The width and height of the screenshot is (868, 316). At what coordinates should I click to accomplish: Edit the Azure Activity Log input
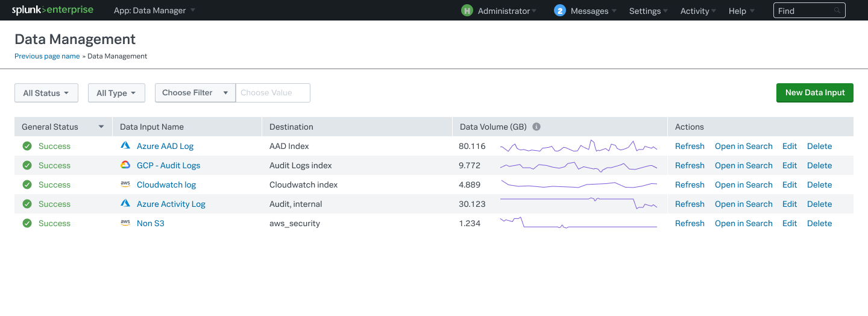(x=790, y=204)
